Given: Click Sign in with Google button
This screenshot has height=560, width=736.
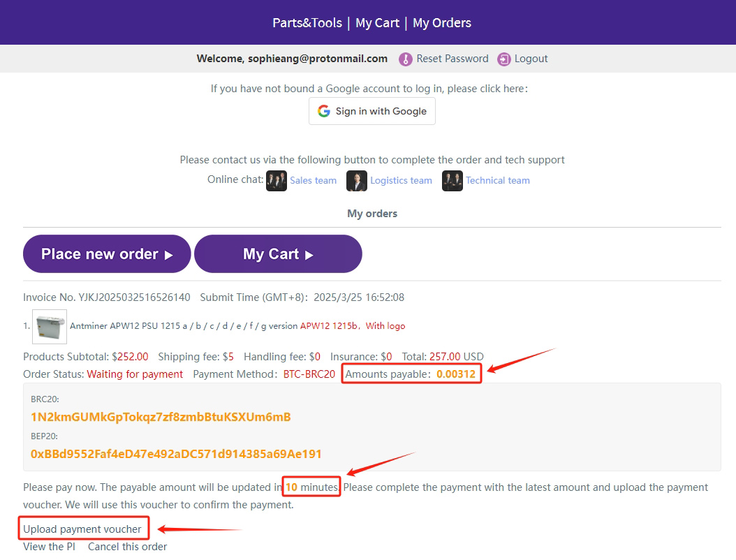Looking at the screenshot, I should [372, 111].
